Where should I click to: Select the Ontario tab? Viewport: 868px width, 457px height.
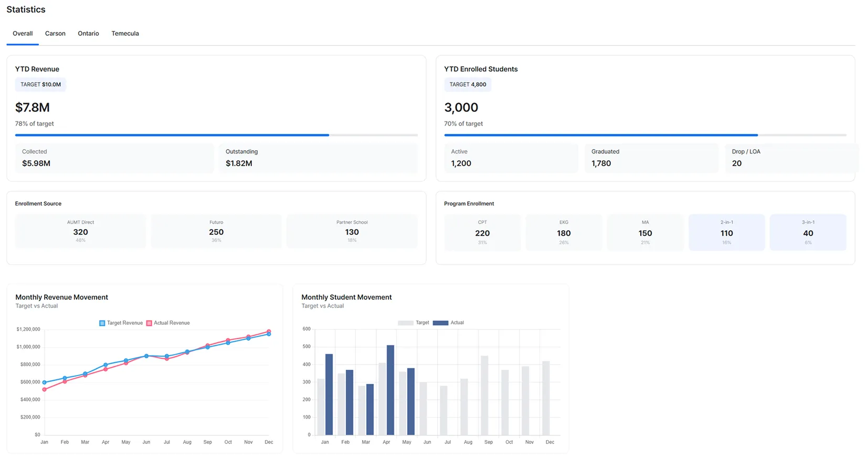point(88,34)
